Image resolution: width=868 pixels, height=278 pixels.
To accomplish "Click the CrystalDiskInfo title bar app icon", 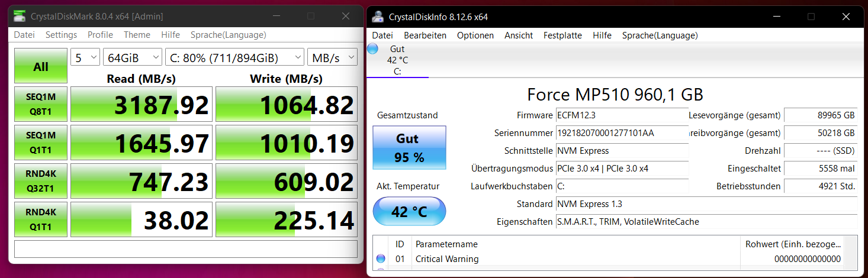I will coord(377,17).
